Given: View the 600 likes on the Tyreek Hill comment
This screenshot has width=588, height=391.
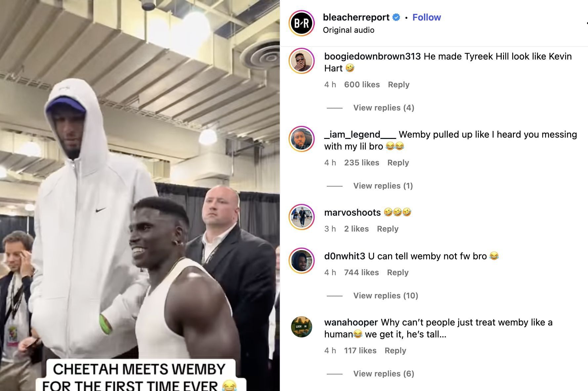Looking at the screenshot, I should [362, 85].
